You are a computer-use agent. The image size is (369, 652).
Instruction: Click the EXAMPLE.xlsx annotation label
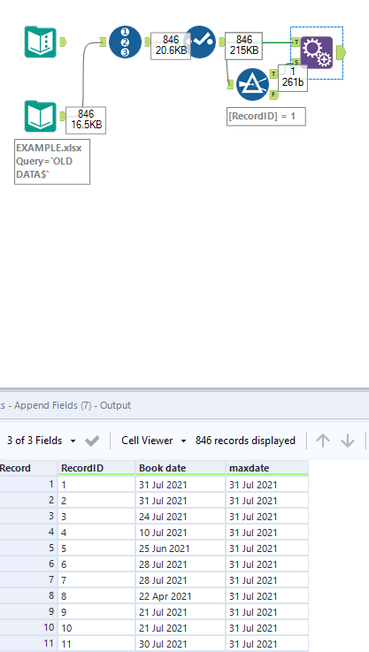(52, 162)
